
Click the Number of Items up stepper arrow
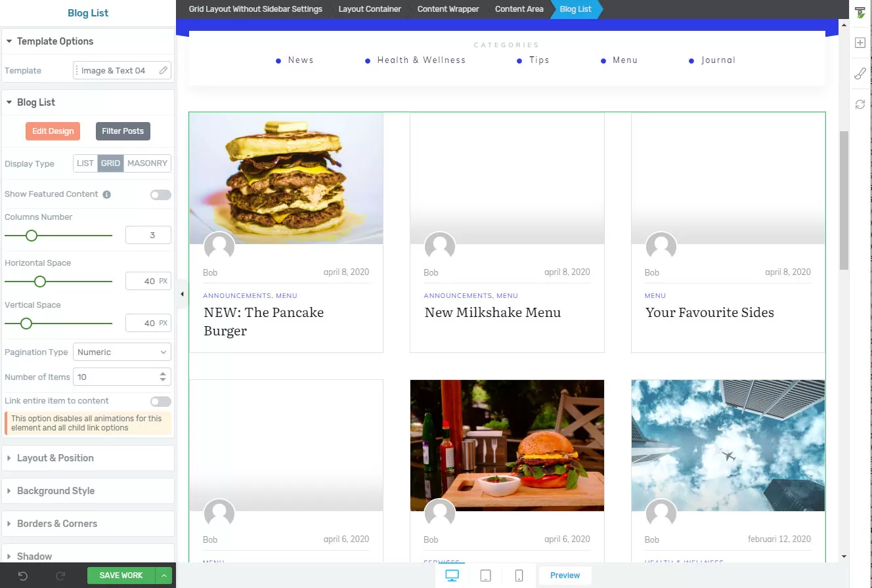[x=162, y=373]
